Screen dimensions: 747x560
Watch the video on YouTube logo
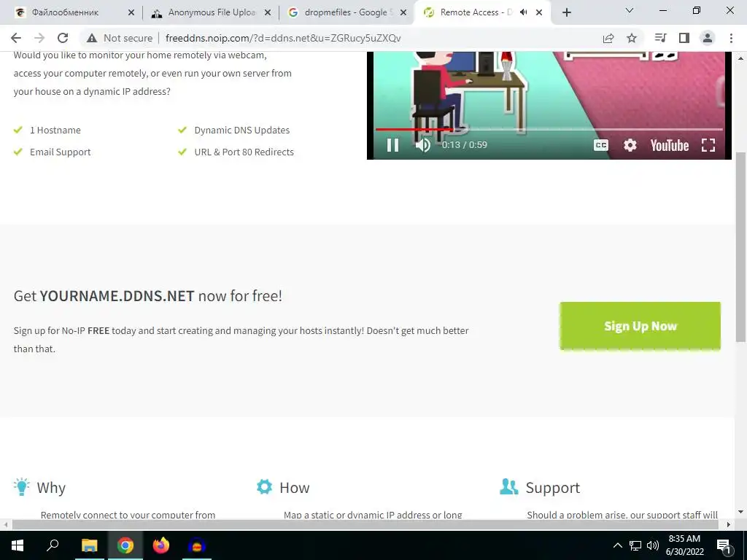[670, 145]
